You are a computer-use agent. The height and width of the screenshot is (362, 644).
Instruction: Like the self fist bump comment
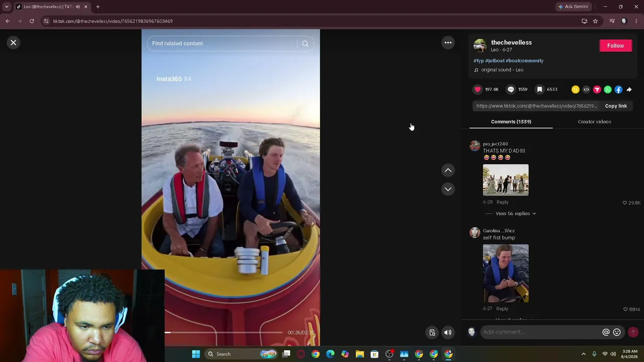(625, 309)
